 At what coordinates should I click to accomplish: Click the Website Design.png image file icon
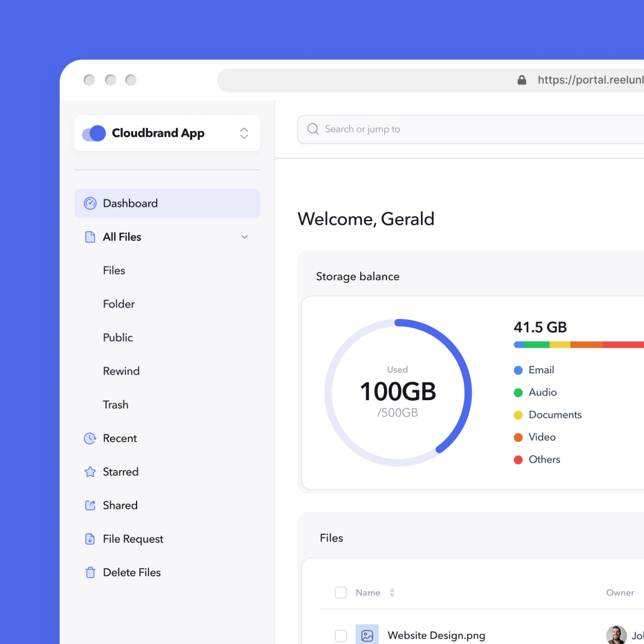tap(367, 635)
